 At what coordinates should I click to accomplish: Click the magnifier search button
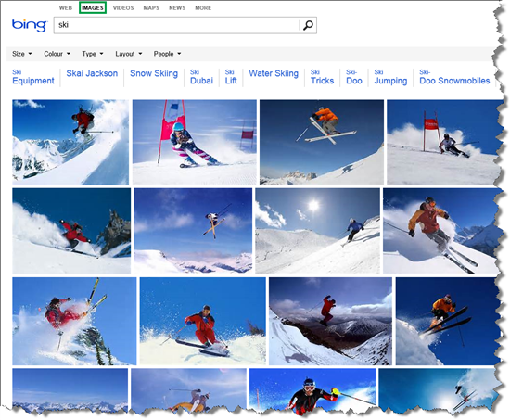308,25
